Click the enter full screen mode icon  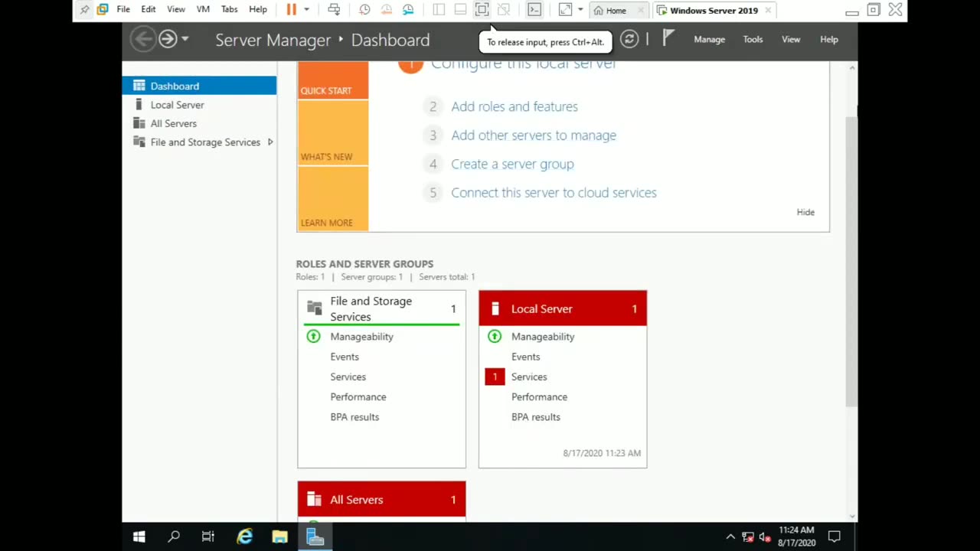click(x=482, y=10)
